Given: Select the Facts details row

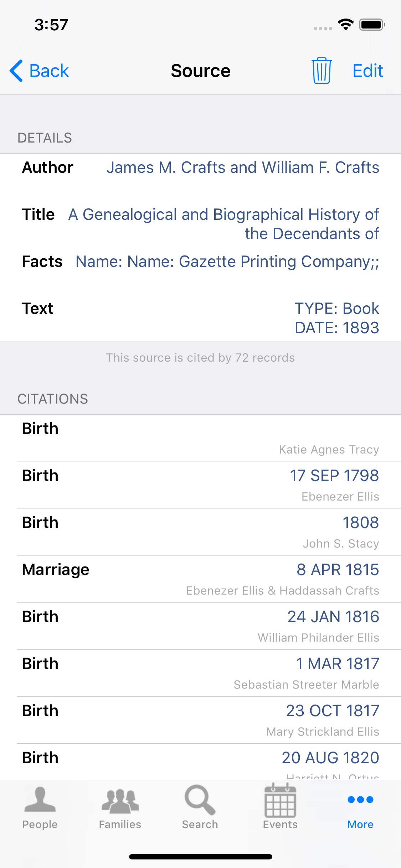Looking at the screenshot, I should 200,271.
